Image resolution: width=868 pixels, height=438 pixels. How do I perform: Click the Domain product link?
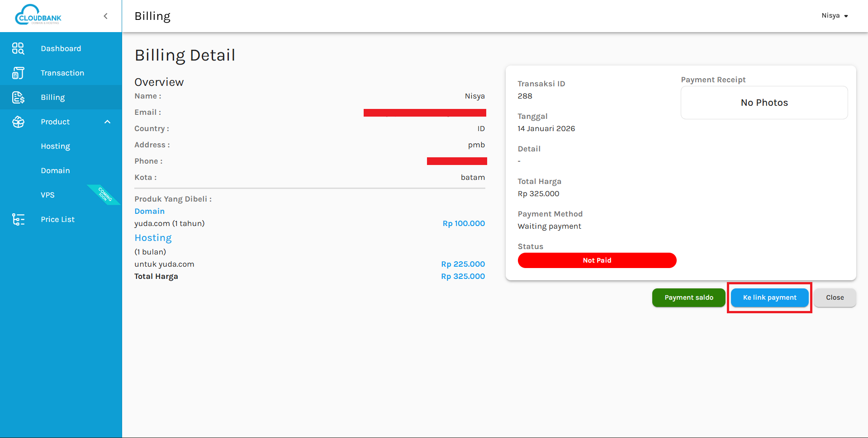click(149, 211)
